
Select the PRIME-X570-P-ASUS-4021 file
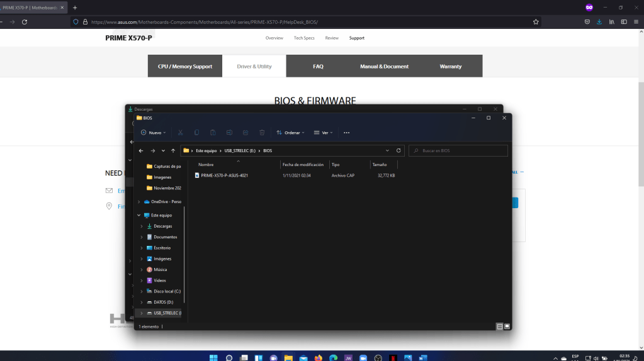tap(224, 175)
